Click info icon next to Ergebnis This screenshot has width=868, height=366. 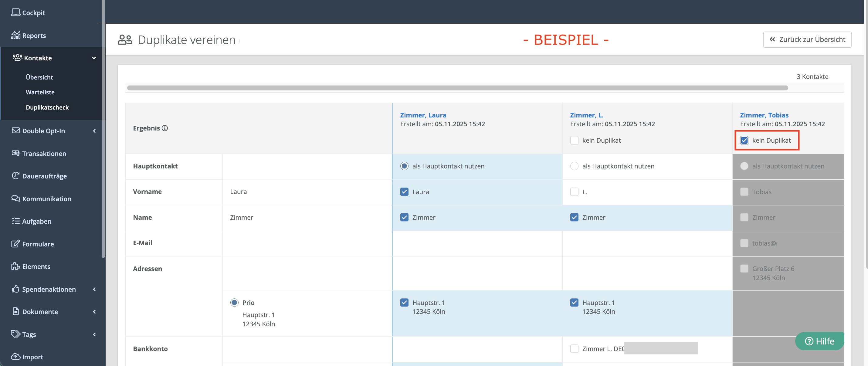point(165,128)
